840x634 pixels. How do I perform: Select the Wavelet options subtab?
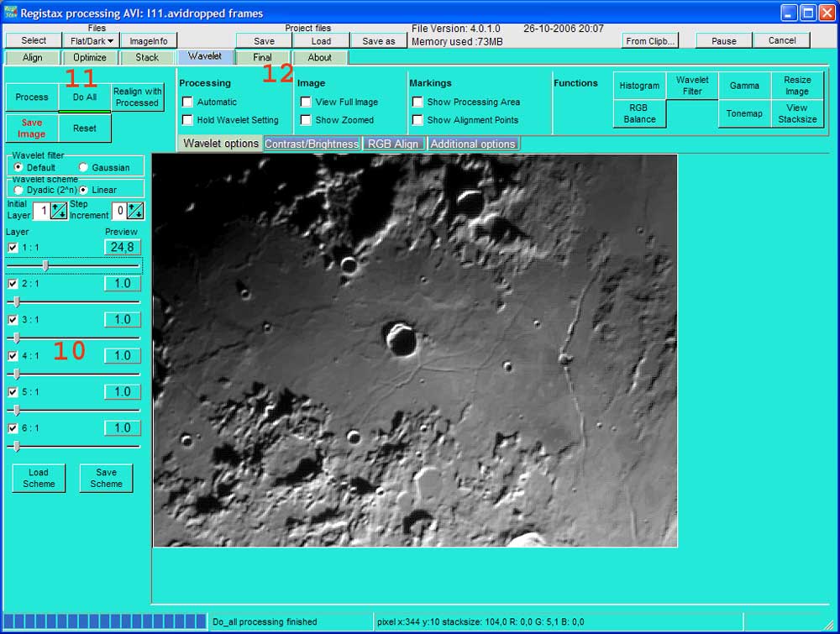coord(220,144)
